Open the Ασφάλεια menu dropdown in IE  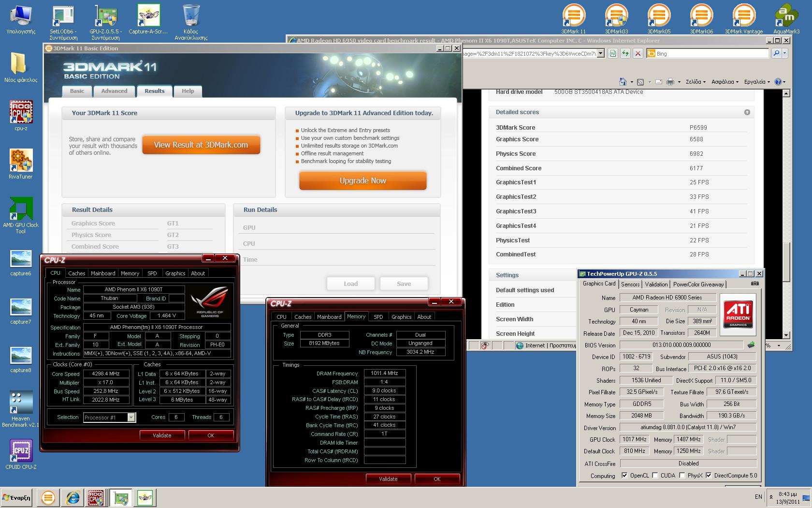pos(725,82)
